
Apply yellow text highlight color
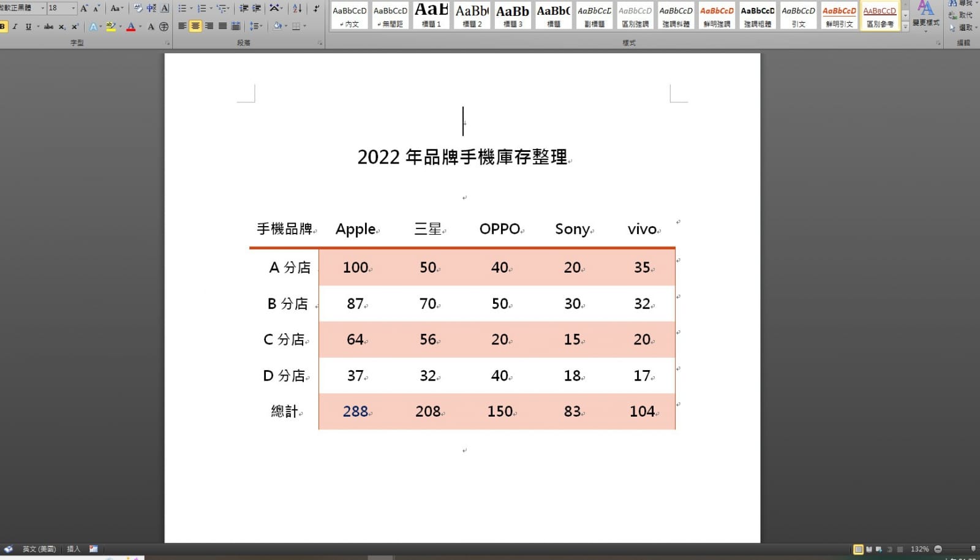110,26
